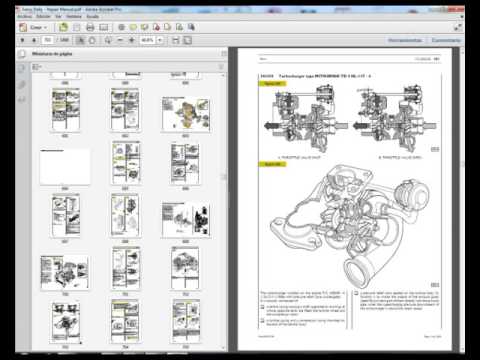Click the fit full page icon
480x360 pixels.
tap(187, 40)
